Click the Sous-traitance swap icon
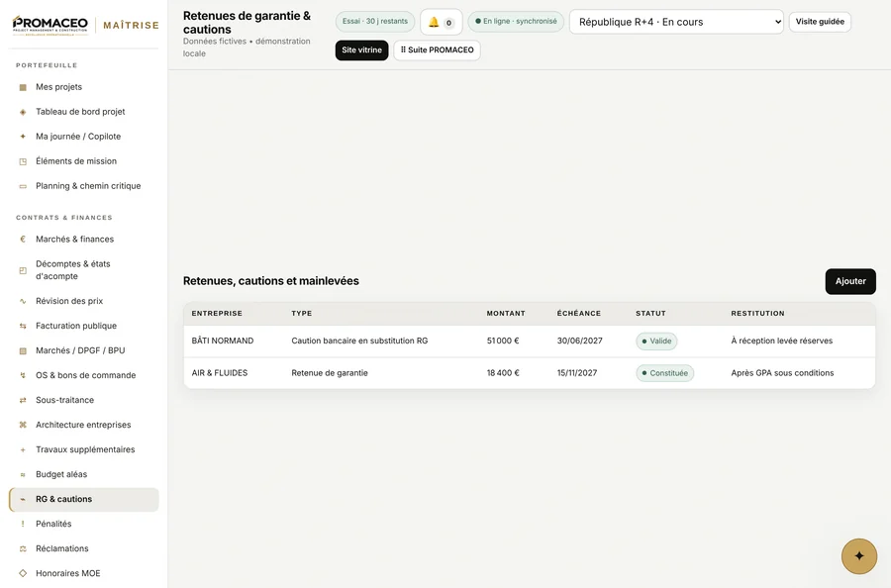 (x=23, y=400)
